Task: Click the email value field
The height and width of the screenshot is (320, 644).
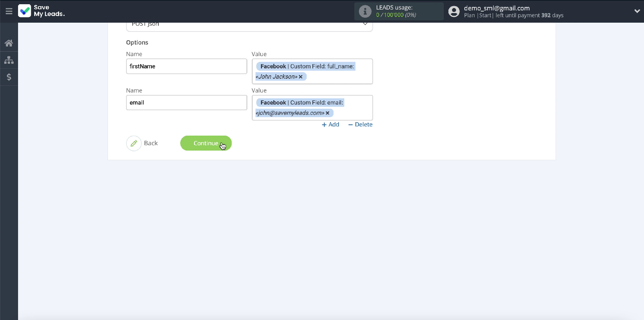Action: click(312, 108)
